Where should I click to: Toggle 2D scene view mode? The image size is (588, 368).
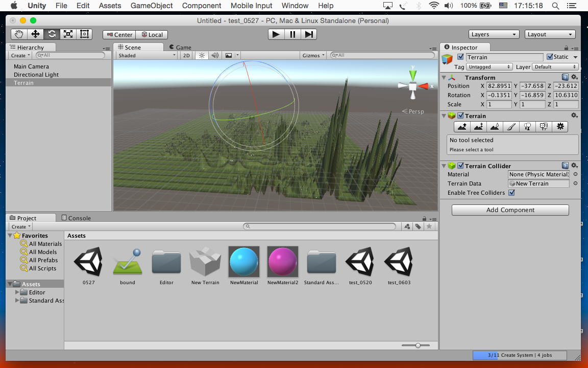186,55
